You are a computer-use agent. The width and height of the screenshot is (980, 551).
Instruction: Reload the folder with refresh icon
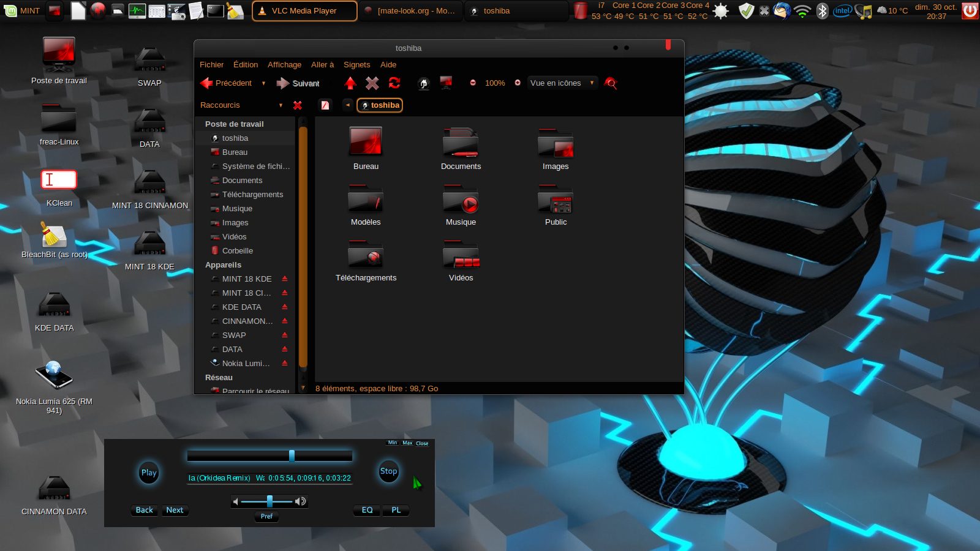(394, 83)
